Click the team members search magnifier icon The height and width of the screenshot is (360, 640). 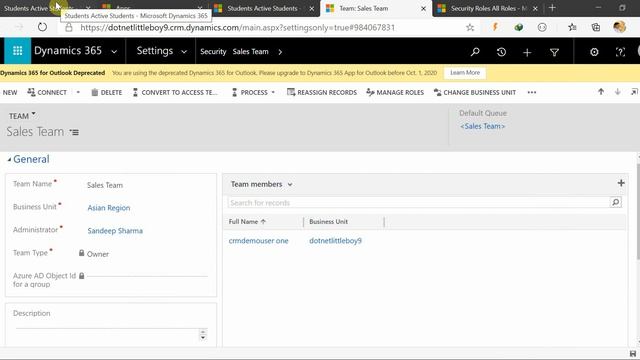616,202
